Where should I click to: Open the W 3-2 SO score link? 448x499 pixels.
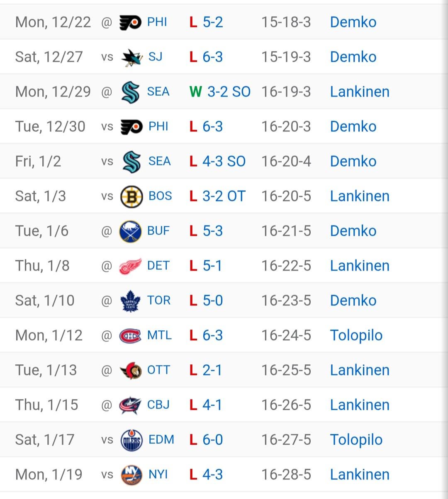click(229, 92)
